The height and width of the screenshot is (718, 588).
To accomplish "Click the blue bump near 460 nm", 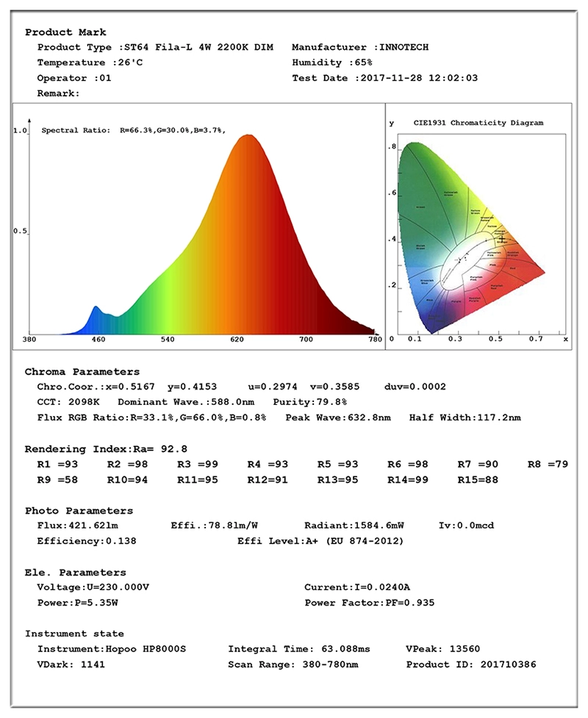I will (x=96, y=312).
